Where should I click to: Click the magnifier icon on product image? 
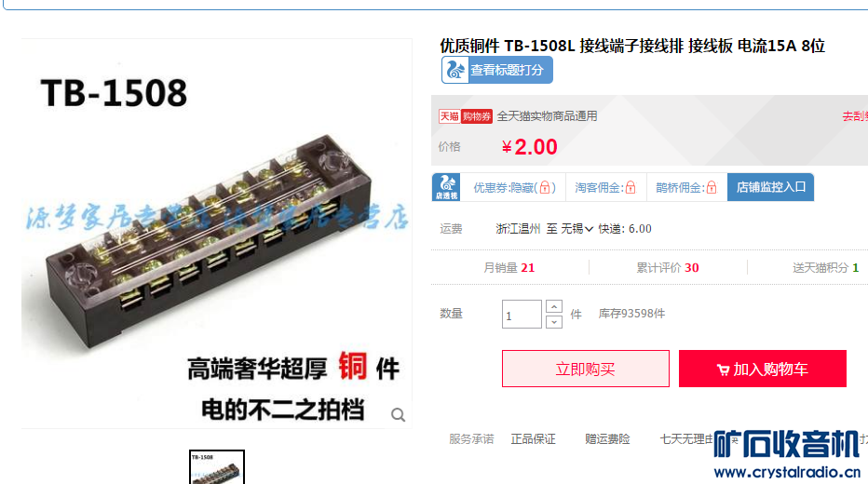(398, 414)
